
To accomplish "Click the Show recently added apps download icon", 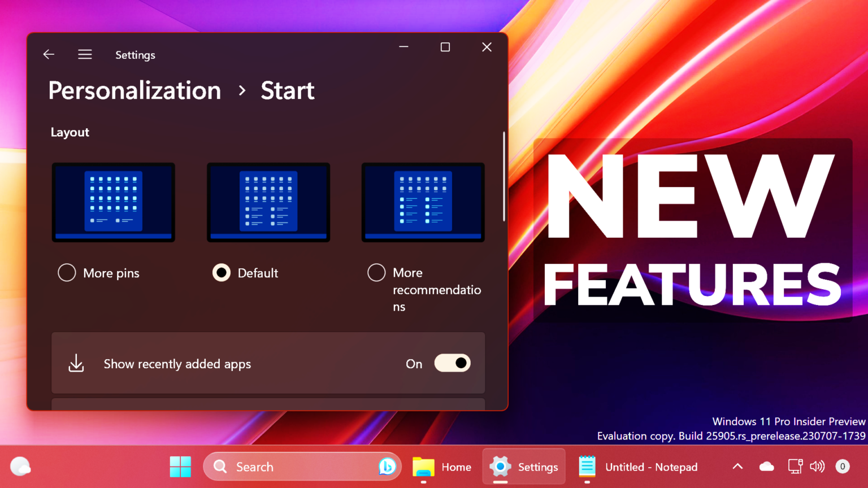I will coord(76,363).
